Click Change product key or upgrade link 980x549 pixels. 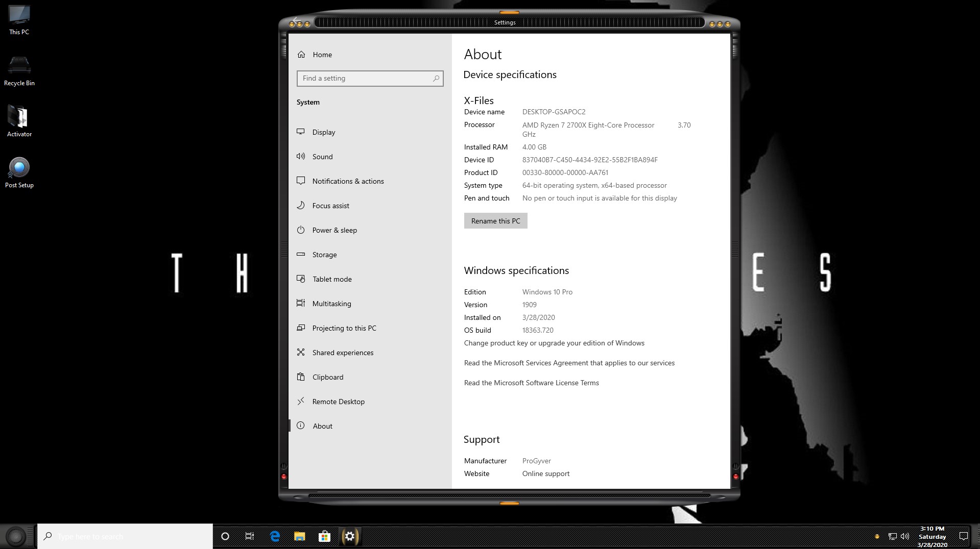click(554, 343)
